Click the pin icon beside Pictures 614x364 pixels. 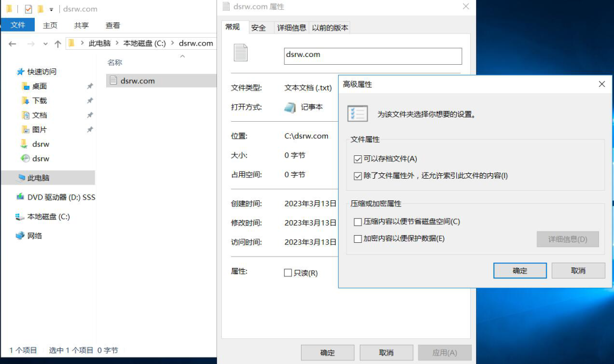click(90, 130)
